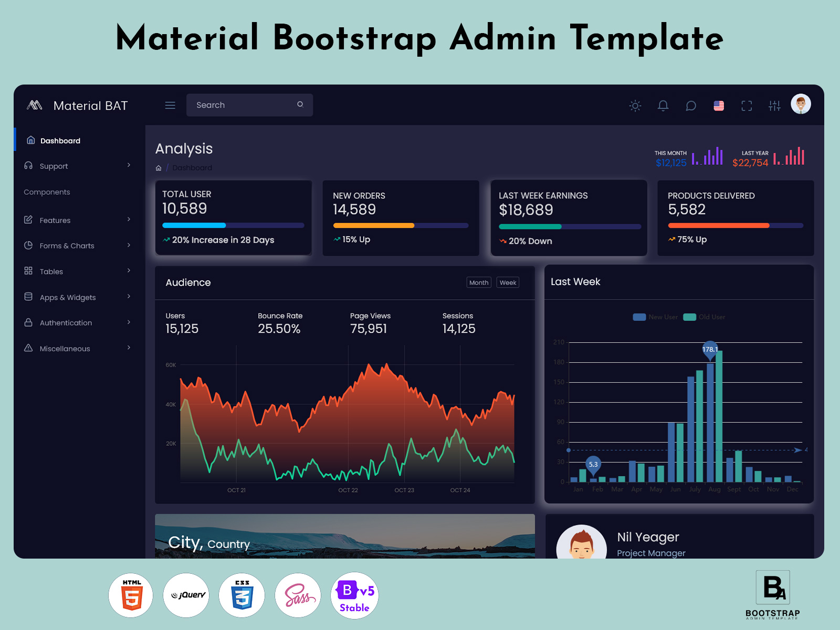Open settings sliders icon in header

[774, 106]
